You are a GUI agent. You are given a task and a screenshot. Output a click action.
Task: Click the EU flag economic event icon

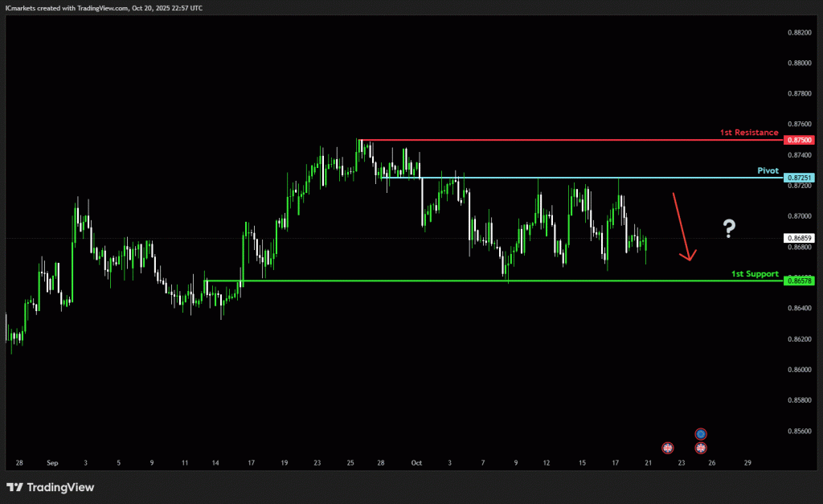tap(700, 434)
